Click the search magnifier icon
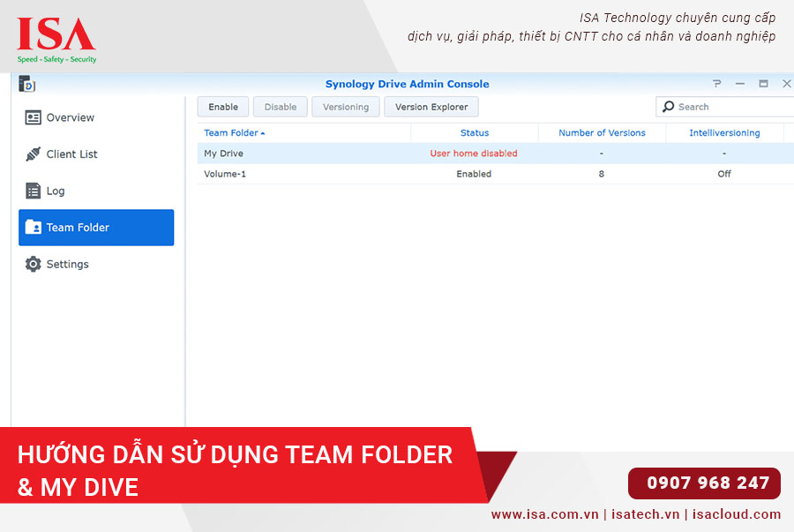The width and height of the screenshot is (794, 532). coord(669,107)
